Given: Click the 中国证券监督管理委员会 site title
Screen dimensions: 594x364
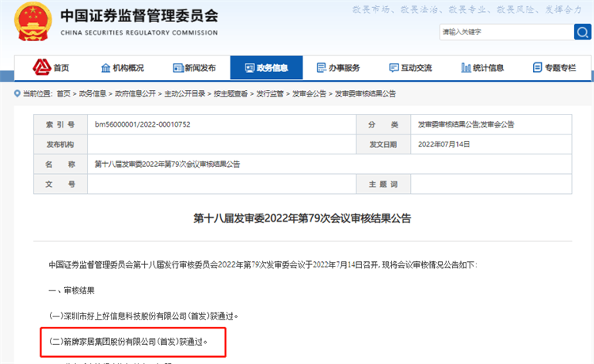Looking at the screenshot, I should 139,16.
